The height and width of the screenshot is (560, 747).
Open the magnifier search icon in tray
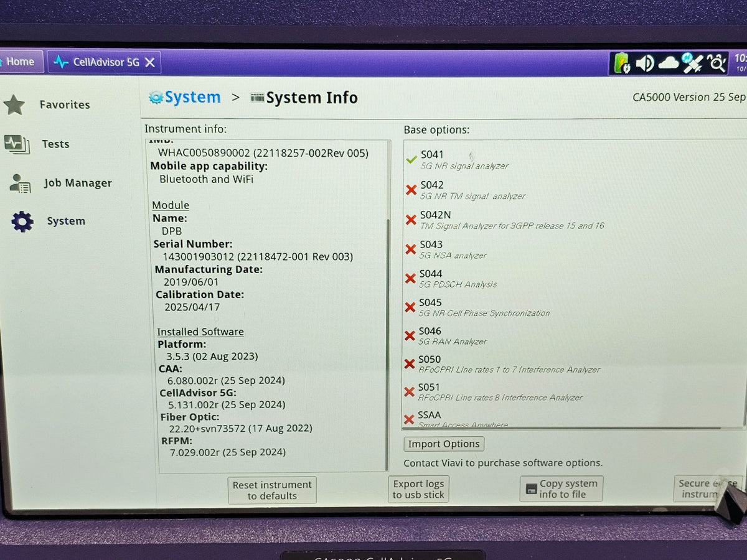click(716, 63)
